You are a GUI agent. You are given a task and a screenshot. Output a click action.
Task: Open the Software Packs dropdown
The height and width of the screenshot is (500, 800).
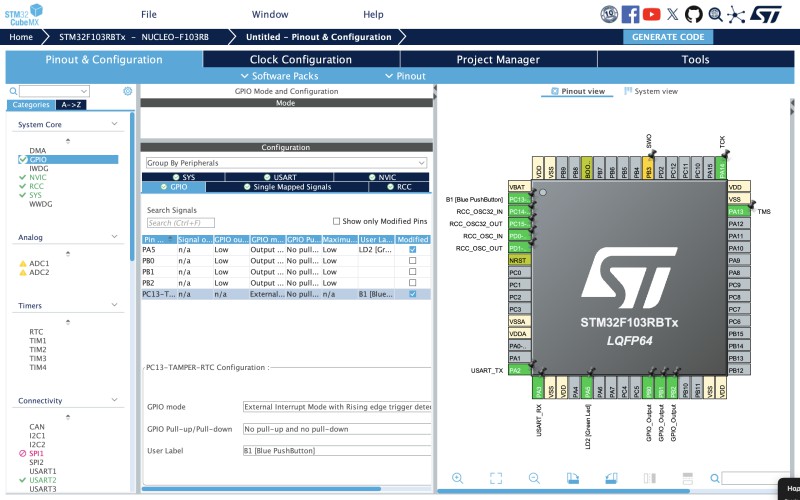(279, 76)
